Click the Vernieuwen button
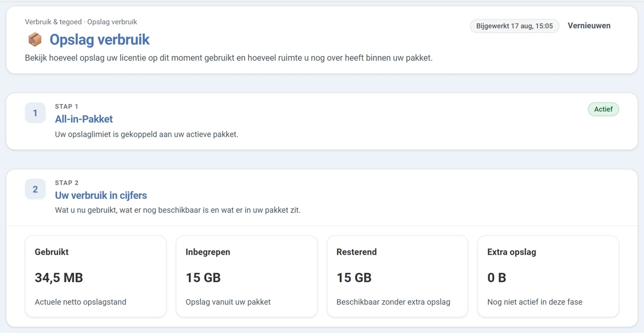This screenshot has width=644, height=333. tap(589, 26)
